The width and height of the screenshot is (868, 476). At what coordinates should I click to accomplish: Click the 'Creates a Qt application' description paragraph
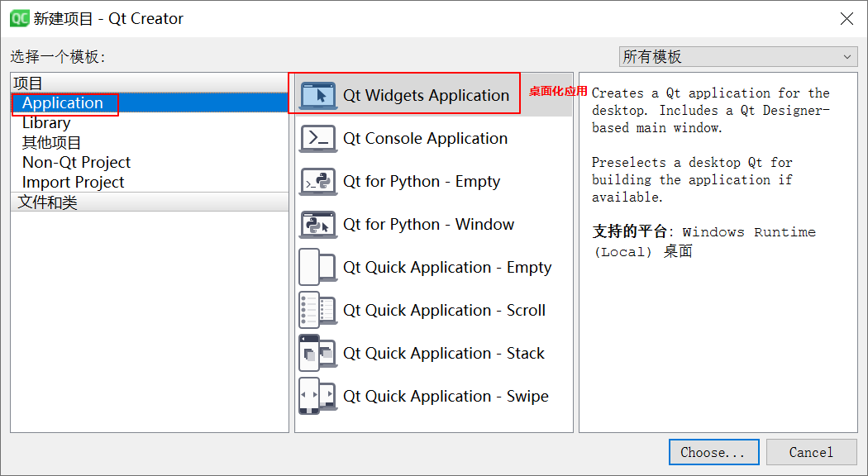coord(711,110)
